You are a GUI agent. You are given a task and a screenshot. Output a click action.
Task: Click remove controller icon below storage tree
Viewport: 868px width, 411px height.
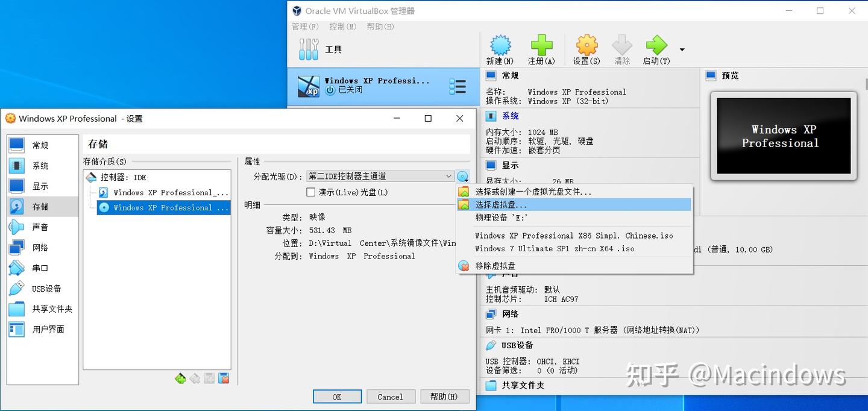195,378
